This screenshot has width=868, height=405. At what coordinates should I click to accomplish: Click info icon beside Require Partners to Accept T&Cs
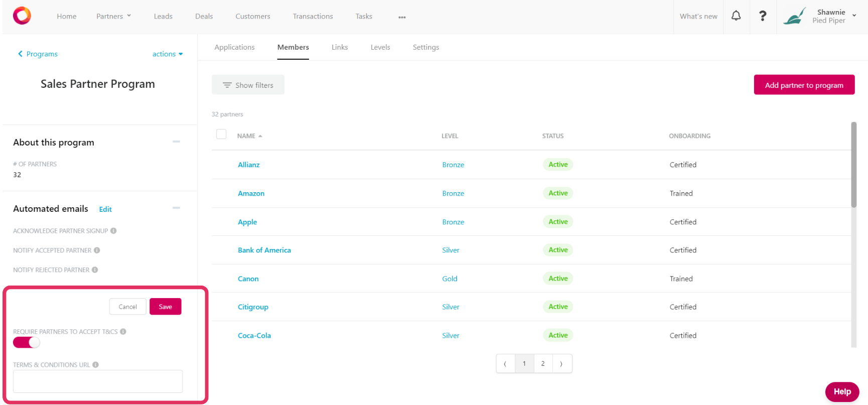[x=123, y=332]
